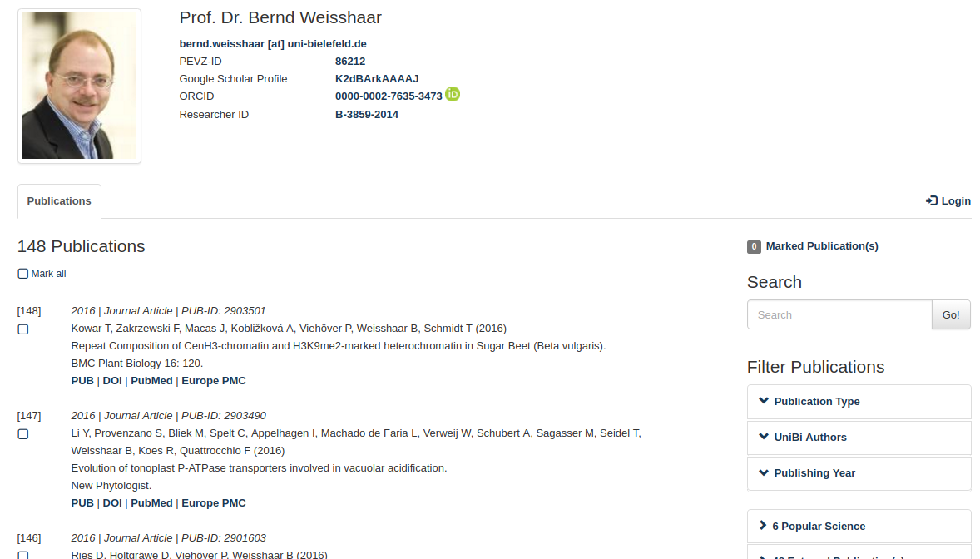Expand the Publication Type filter

tap(859, 402)
